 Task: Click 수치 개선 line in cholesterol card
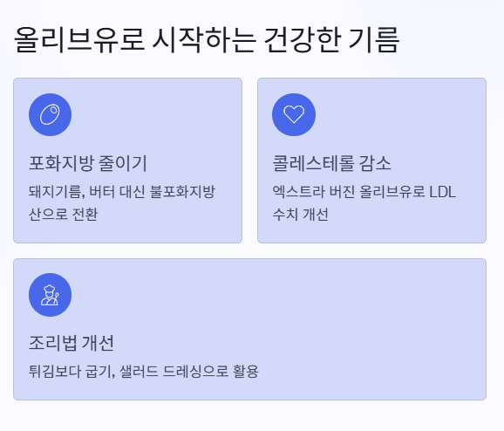click(301, 215)
